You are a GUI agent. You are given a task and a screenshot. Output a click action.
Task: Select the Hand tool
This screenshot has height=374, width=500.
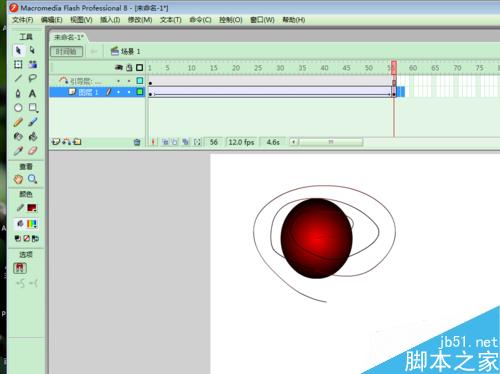point(18,179)
